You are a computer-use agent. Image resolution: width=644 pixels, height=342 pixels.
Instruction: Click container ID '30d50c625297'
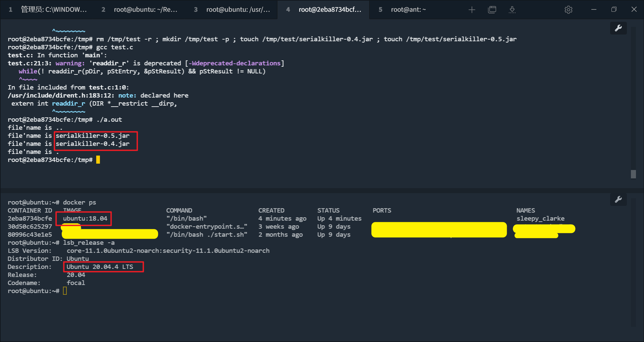(30, 227)
